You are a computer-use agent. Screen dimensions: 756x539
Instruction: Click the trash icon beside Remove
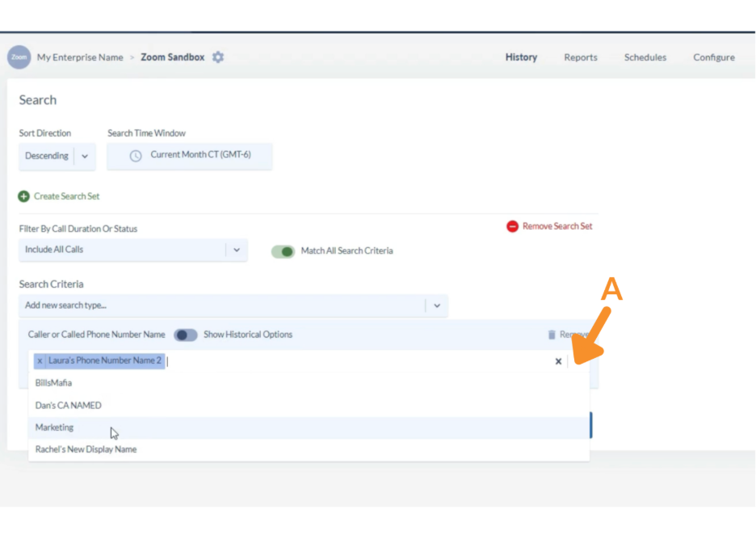pyautogui.click(x=552, y=335)
